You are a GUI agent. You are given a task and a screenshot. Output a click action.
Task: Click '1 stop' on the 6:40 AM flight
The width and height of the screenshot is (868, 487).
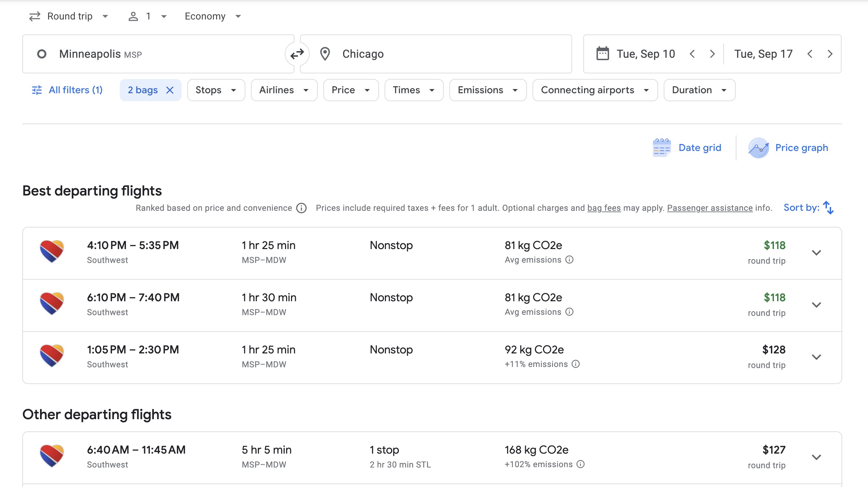pyautogui.click(x=384, y=450)
